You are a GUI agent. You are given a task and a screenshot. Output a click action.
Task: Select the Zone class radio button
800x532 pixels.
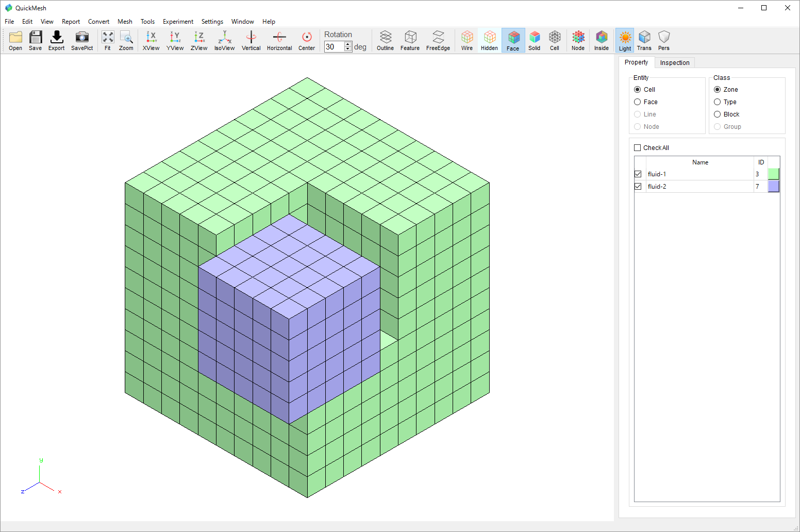(x=718, y=90)
